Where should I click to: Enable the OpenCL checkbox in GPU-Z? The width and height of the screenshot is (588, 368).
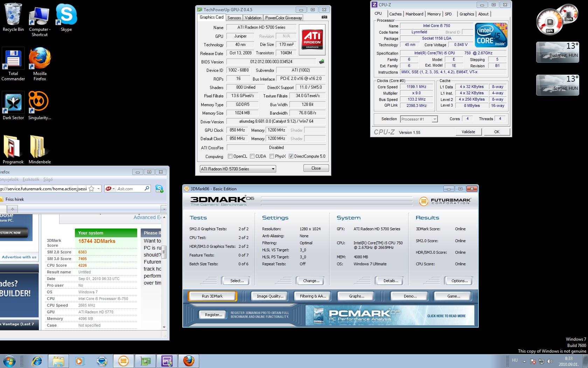(230, 156)
